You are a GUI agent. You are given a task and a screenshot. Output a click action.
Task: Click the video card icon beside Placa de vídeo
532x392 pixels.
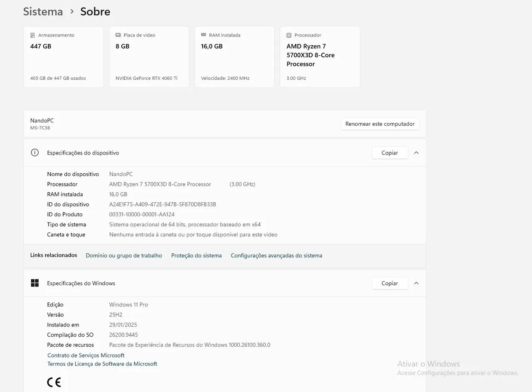click(x=118, y=35)
